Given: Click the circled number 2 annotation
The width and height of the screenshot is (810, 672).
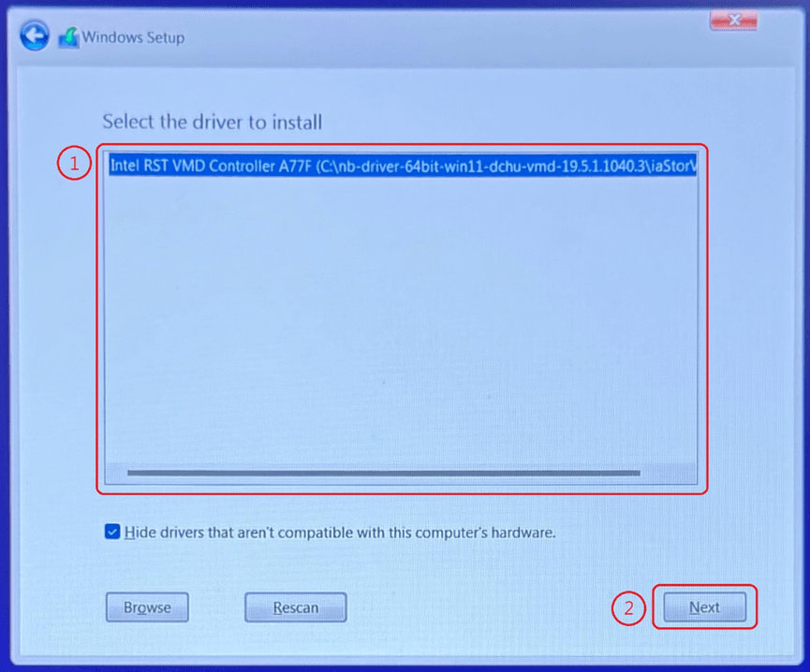Looking at the screenshot, I should tap(628, 607).
